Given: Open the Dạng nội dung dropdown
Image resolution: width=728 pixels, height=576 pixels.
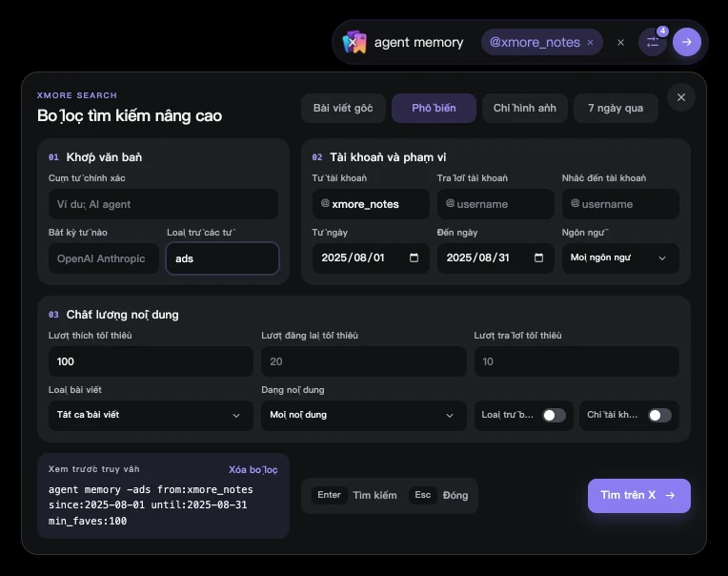Looking at the screenshot, I should (364, 415).
